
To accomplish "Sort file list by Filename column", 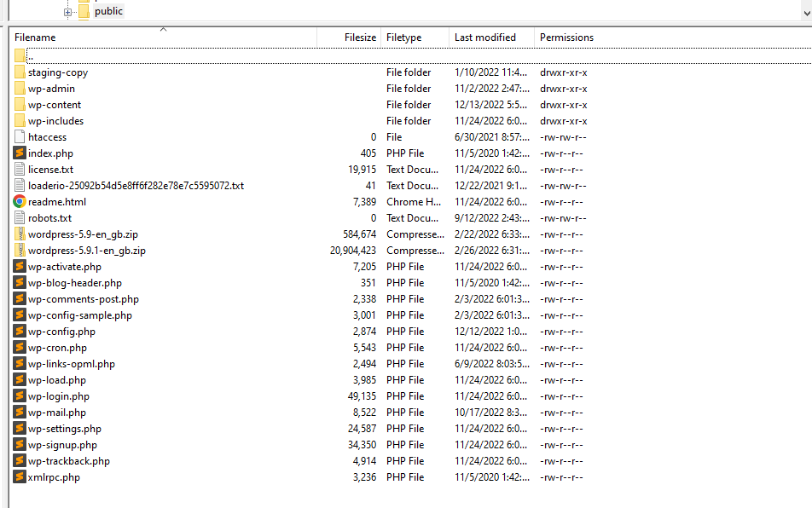I will coord(35,38).
